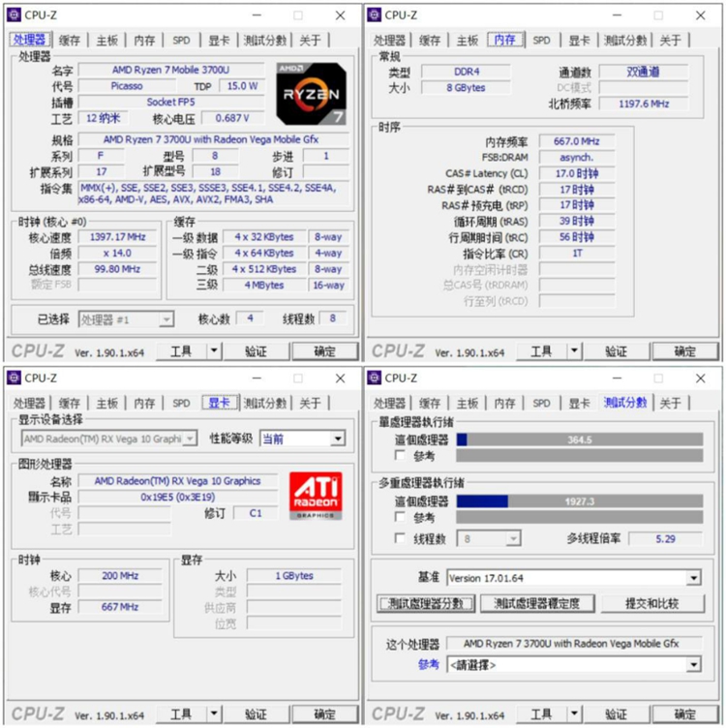Select 处理器 tab in the memory window

[389, 41]
